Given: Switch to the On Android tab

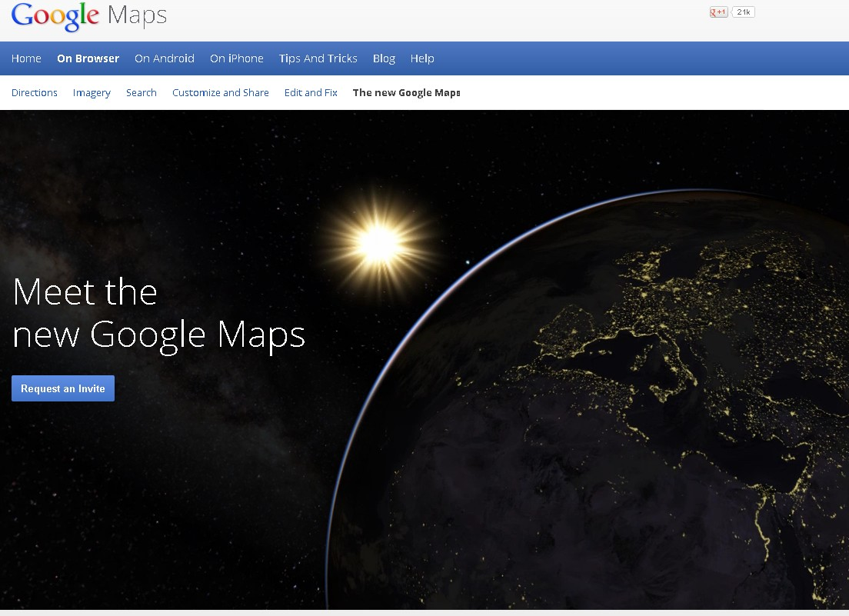Looking at the screenshot, I should 164,58.
